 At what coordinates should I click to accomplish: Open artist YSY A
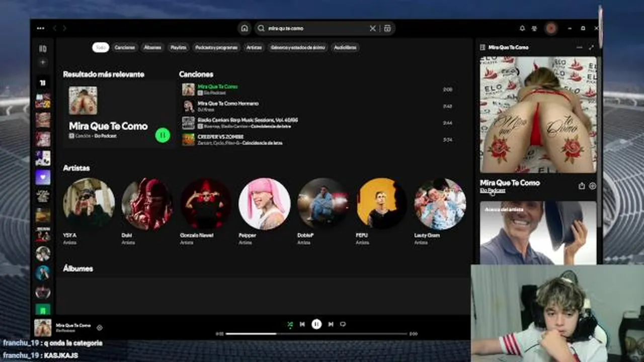pos(89,204)
